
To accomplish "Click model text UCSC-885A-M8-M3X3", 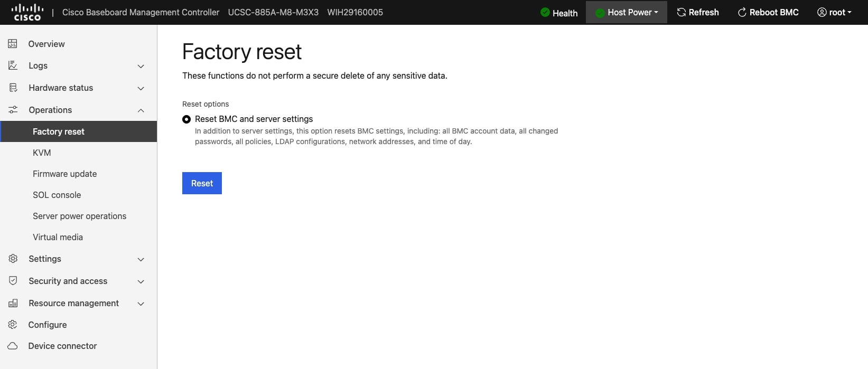I will 273,12.
